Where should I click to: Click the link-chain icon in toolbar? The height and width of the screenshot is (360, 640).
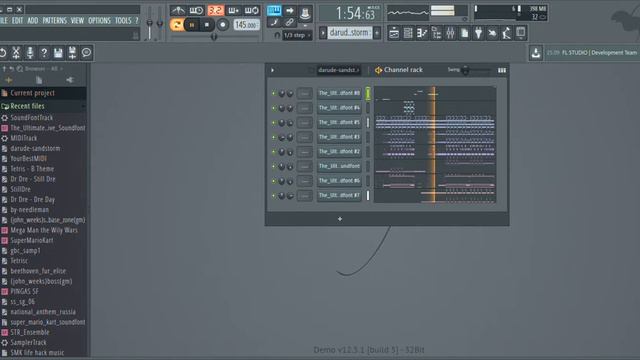[x=289, y=22]
